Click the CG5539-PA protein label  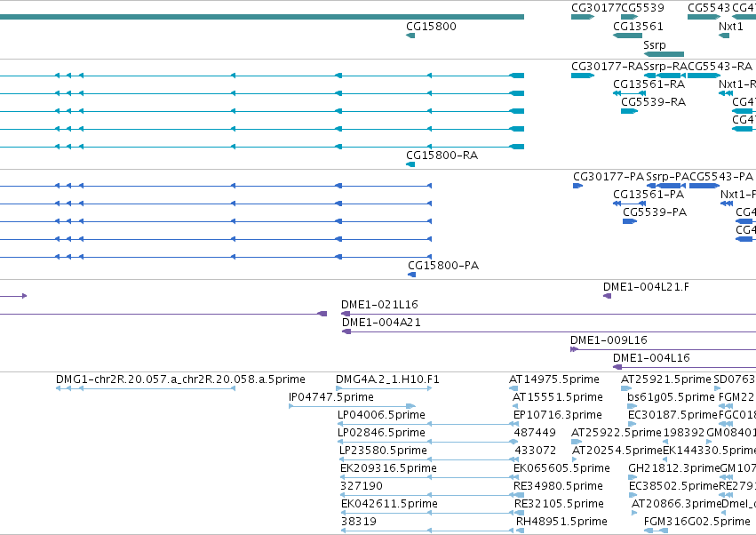(655, 212)
